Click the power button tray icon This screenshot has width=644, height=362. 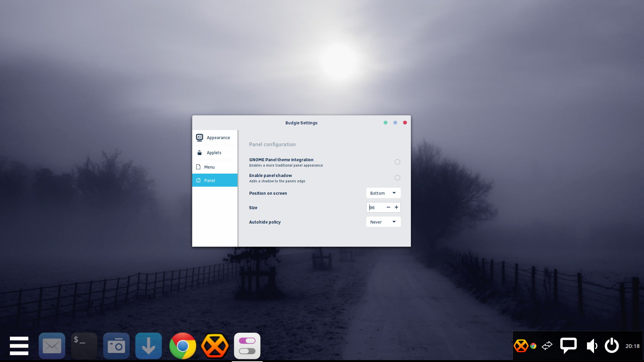pos(611,345)
